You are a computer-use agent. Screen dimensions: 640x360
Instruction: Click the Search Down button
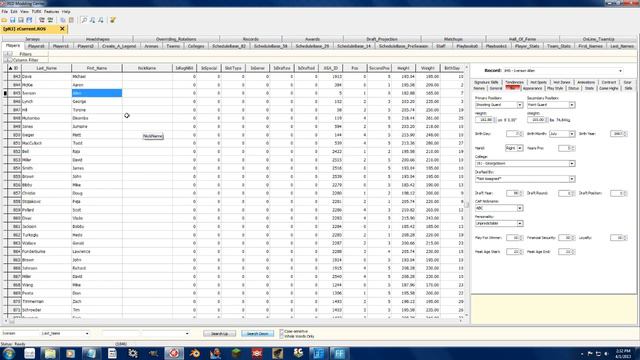point(257,334)
